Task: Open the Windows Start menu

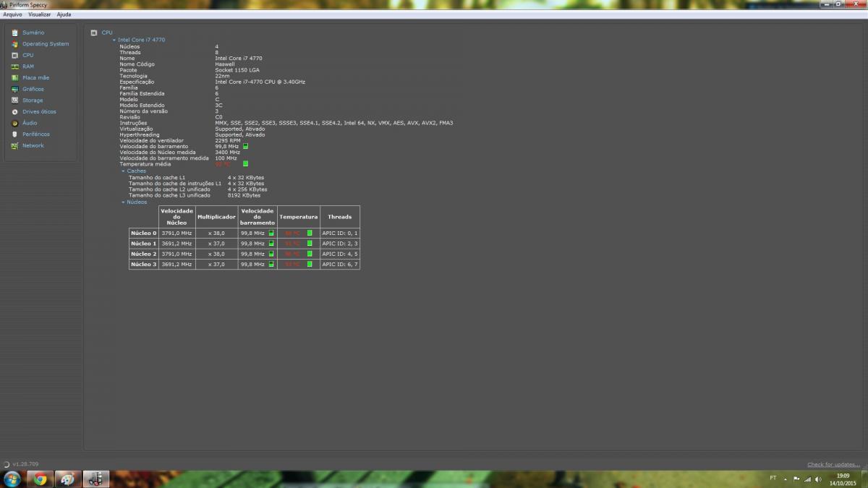Action: coord(12,479)
